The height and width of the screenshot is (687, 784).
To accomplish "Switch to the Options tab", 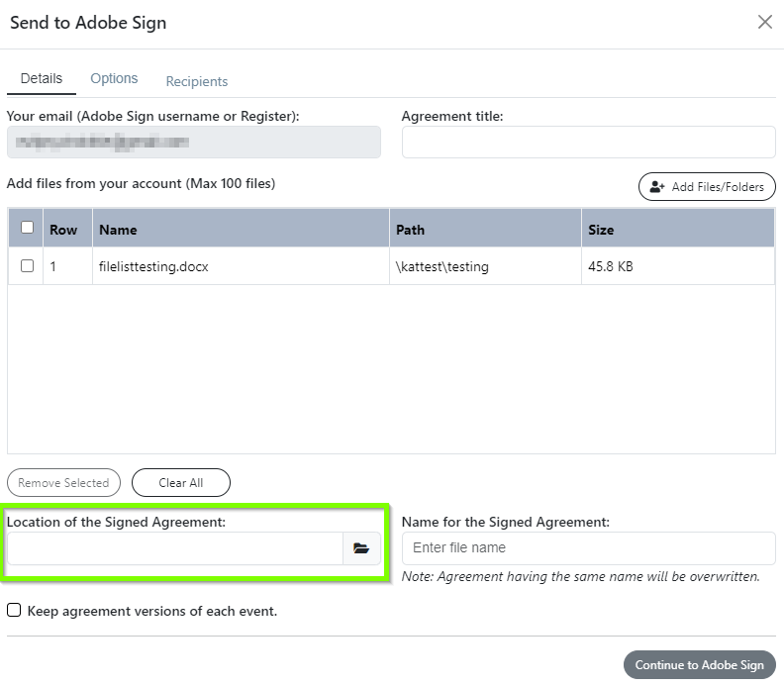I will (x=114, y=78).
